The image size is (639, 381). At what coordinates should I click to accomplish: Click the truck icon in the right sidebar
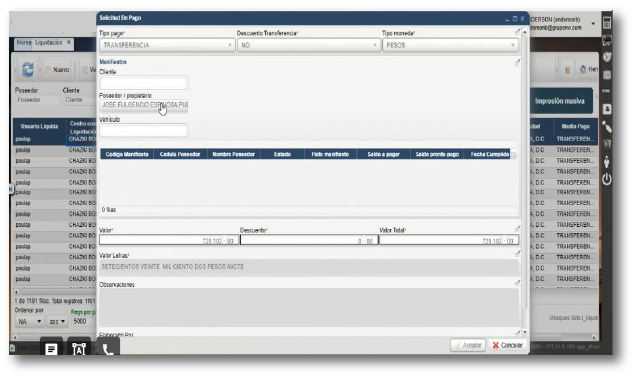coord(607,40)
